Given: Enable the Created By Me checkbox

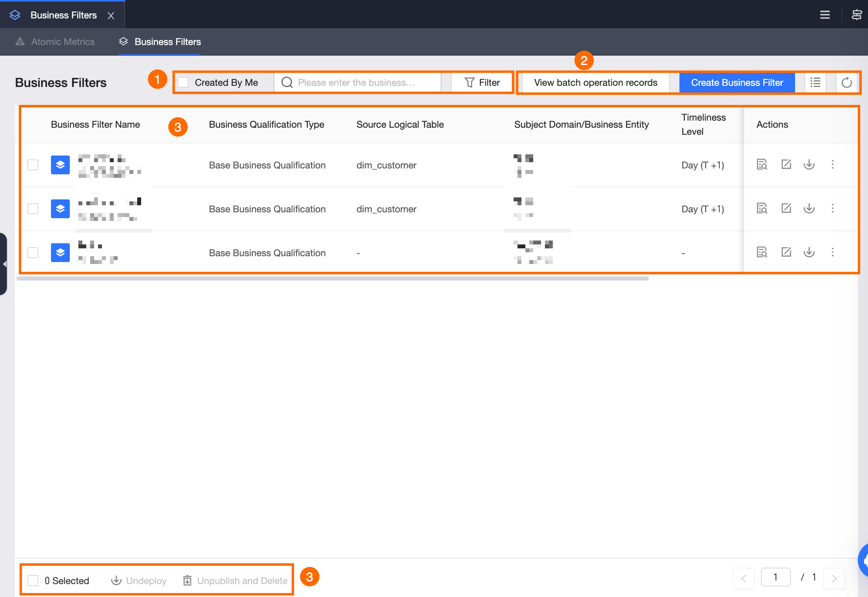Looking at the screenshot, I should click(183, 83).
